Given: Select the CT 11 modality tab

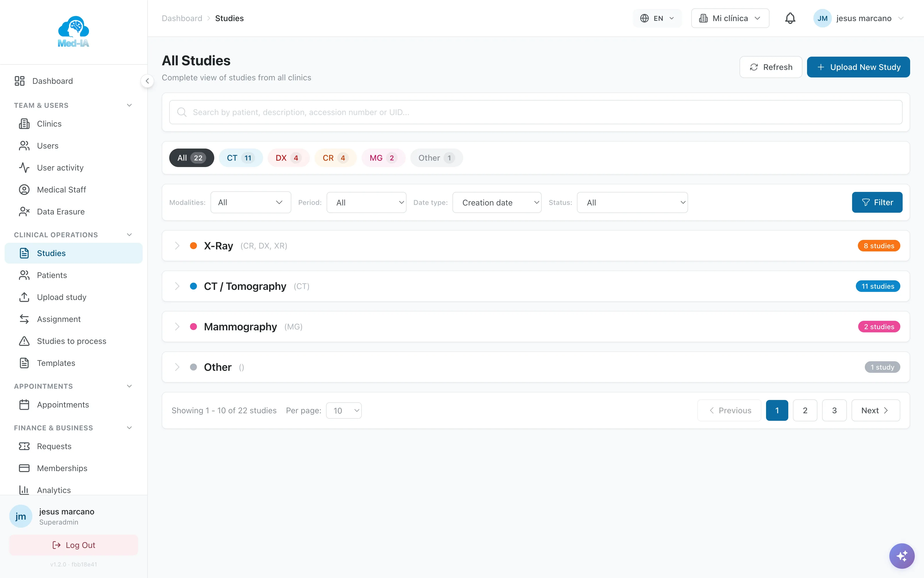Looking at the screenshot, I should tap(241, 158).
